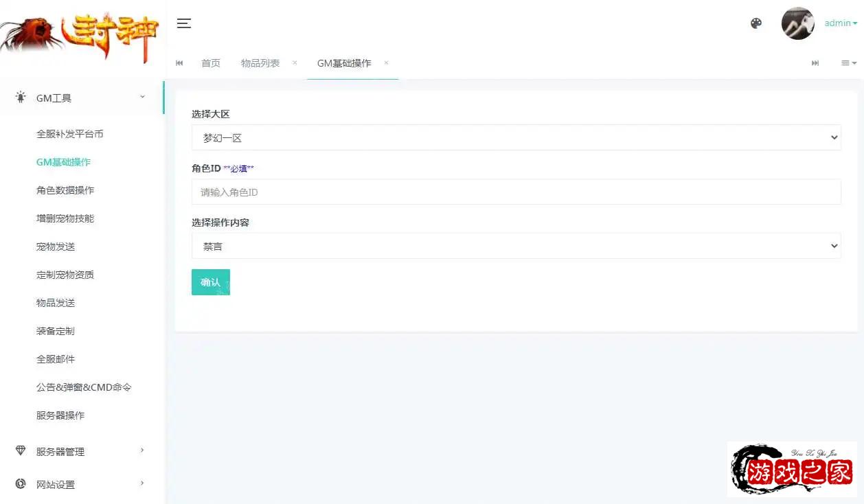This screenshot has width=864, height=504.
Task: Close the GM基础操作 tab
Action: (386, 62)
